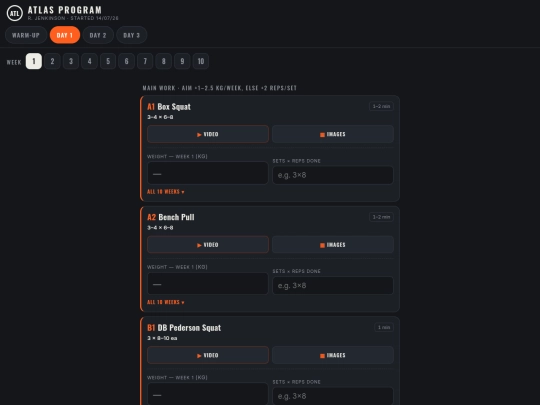Select week 10

tap(201, 61)
